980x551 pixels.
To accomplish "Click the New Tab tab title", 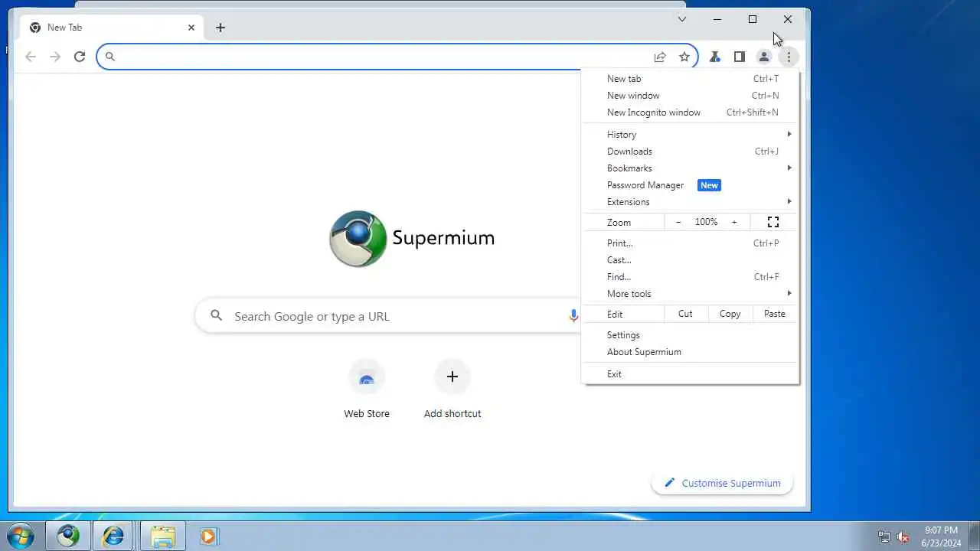I will click(x=64, y=28).
